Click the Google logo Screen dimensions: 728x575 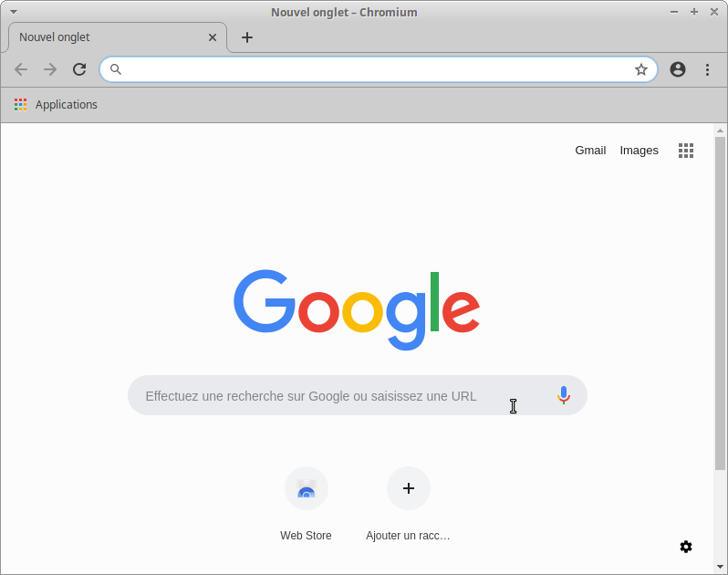click(x=357, y=308)
